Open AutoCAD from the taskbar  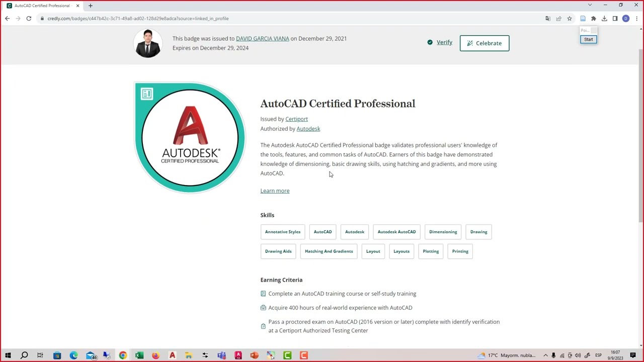point(172,355)
